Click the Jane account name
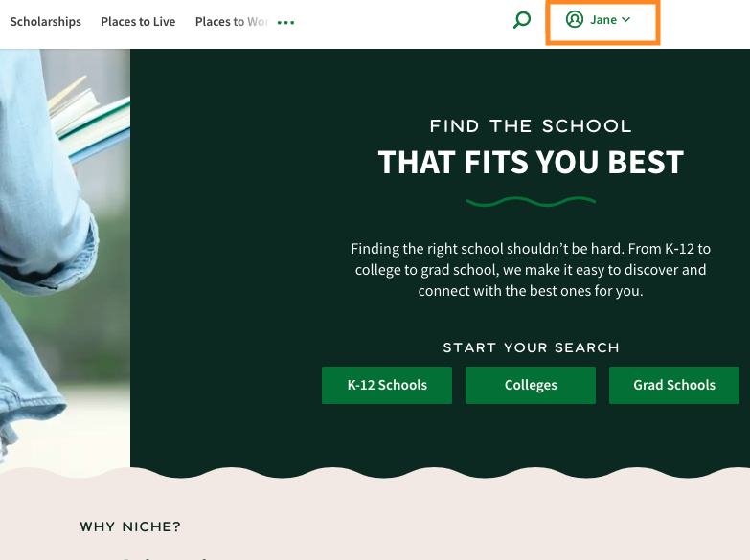The width and height of the screenshot is (750, 560). (x=603, y=19)
